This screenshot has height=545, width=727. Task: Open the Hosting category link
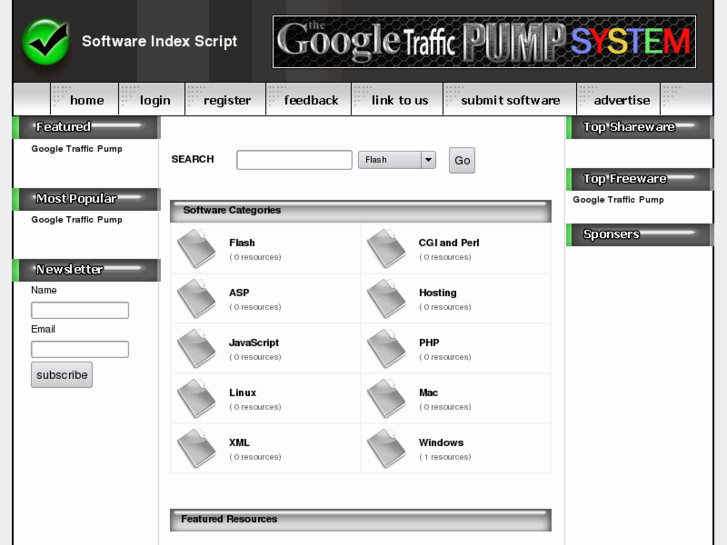point(438,293)
